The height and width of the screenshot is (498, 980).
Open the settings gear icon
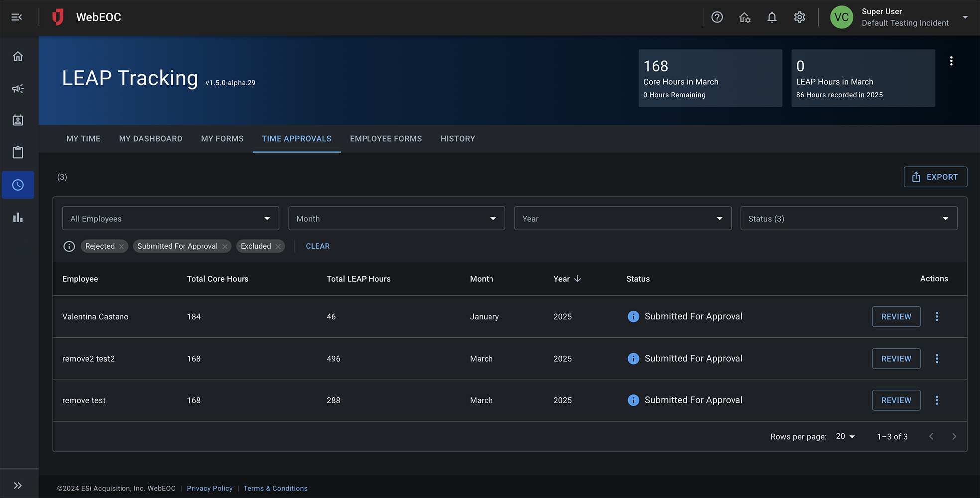point(800,17)
